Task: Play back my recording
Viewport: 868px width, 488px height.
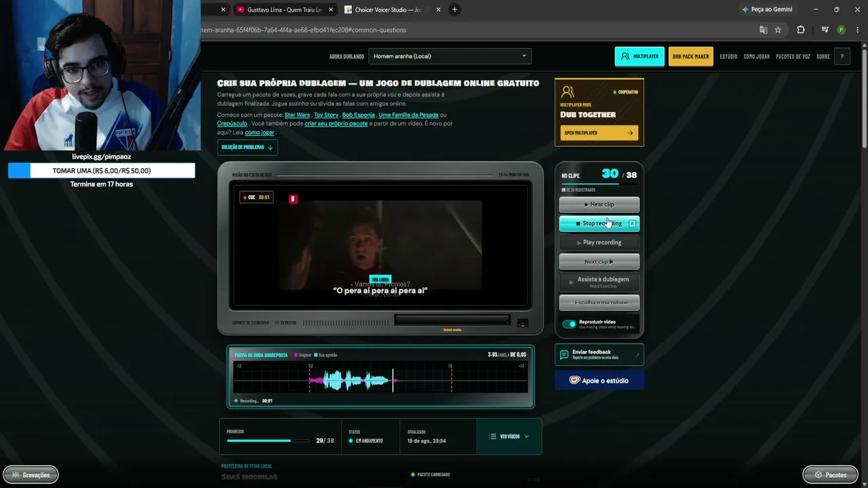Action: click(599, 242)
